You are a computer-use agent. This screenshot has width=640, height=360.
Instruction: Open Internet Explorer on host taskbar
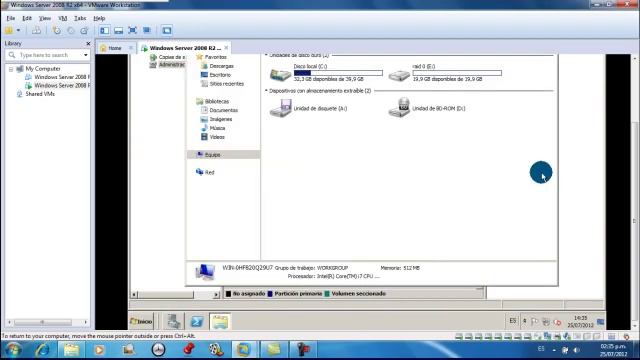tap(42, 350)
